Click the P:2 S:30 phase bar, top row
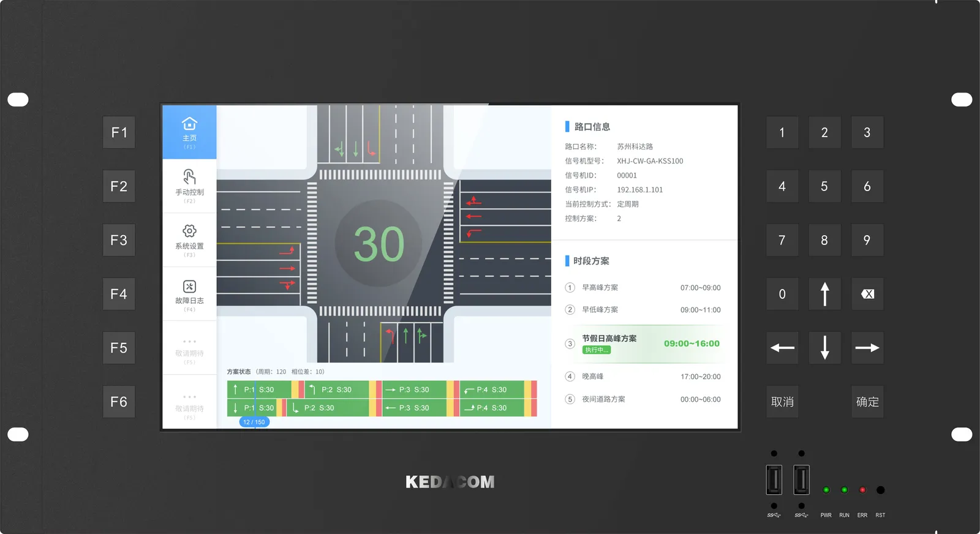Image resolution: width=980 pixels, height=534 pixels. tap(336, 389)
